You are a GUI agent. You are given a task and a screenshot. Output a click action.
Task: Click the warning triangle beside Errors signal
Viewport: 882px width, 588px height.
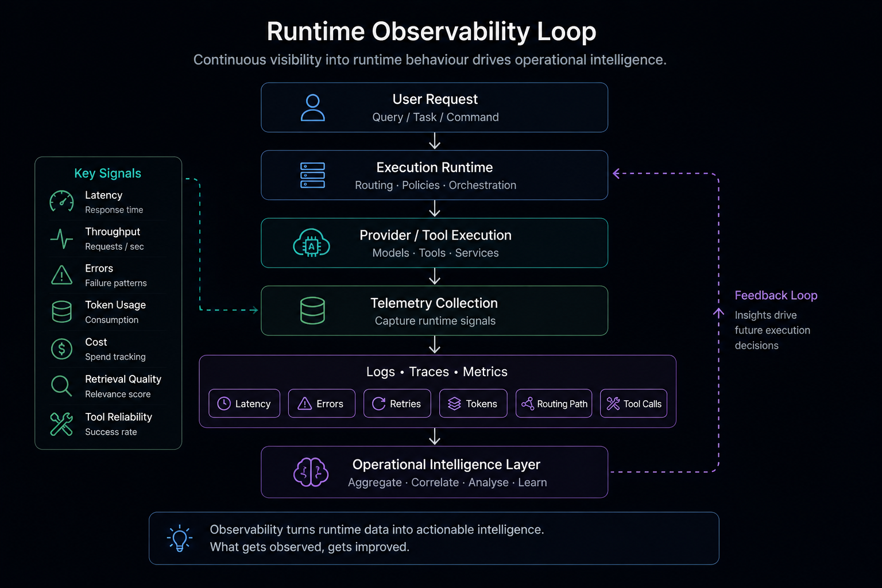(x=61, y=275)
